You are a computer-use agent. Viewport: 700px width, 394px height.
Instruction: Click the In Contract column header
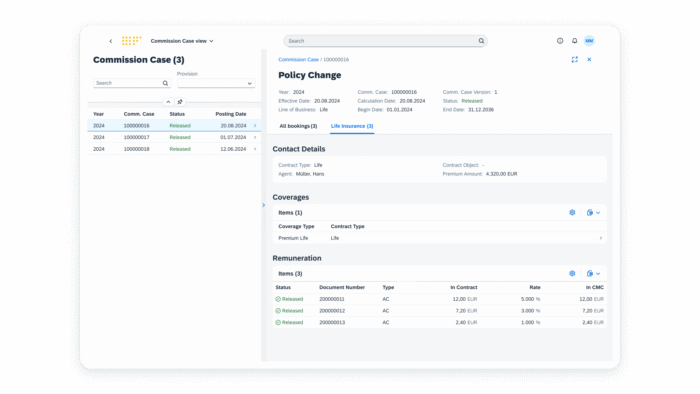pos(463,288)
